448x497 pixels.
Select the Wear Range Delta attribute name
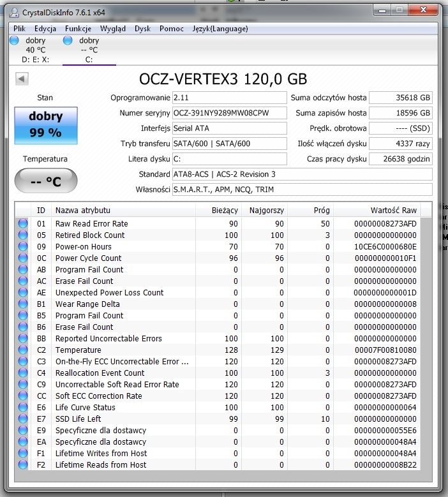coord(87,304)
